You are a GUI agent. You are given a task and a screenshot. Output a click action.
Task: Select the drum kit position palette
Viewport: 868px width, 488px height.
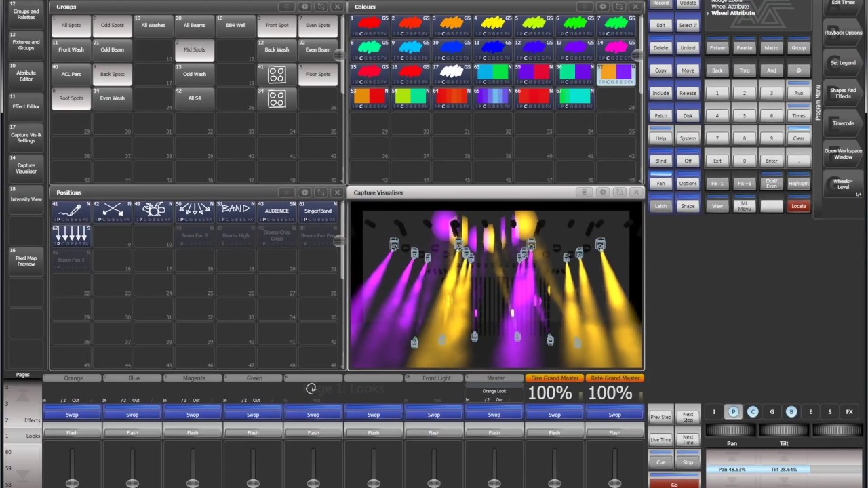coord(153,211)
